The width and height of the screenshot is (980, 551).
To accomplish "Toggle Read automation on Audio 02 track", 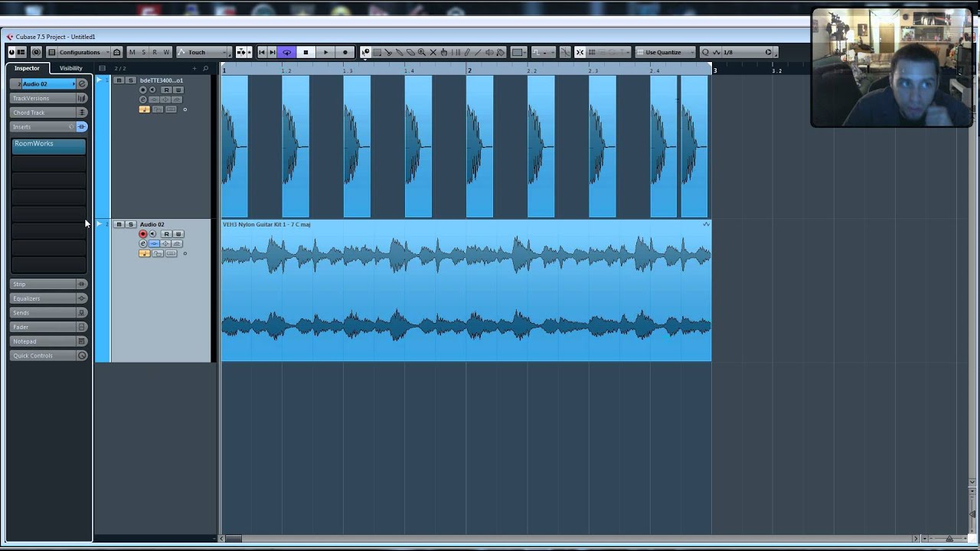I will tap(166, 233).
